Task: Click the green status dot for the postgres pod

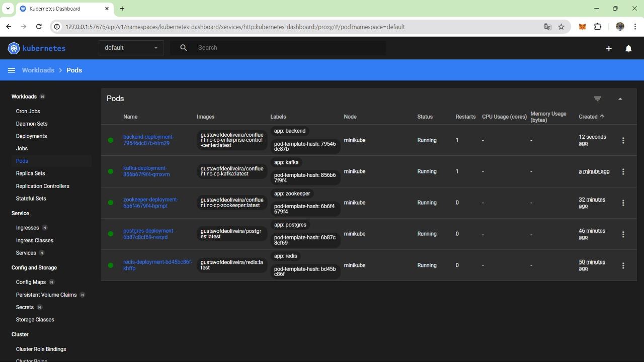Action: [x=111, y=234]
